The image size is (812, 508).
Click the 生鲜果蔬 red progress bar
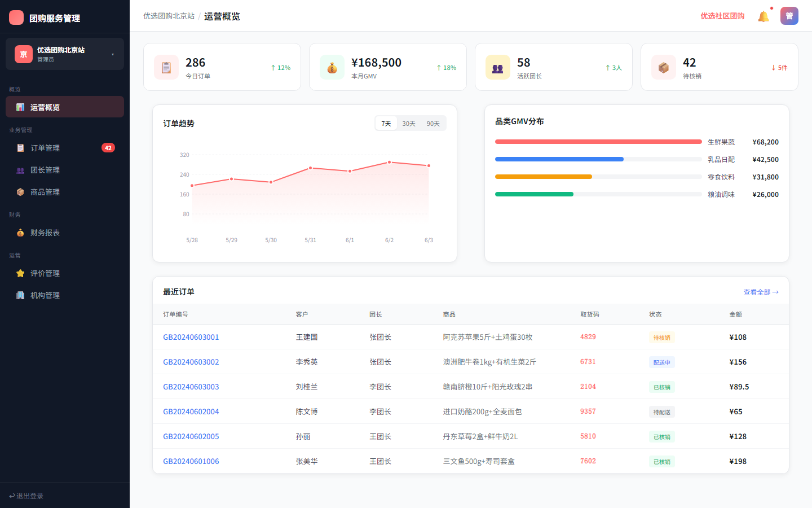point(598,142)
